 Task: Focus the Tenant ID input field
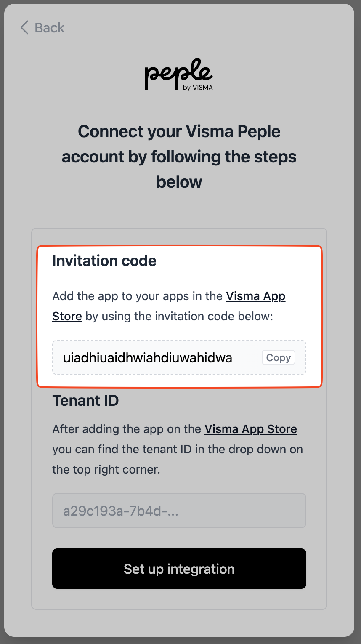(x=179, y=511)
